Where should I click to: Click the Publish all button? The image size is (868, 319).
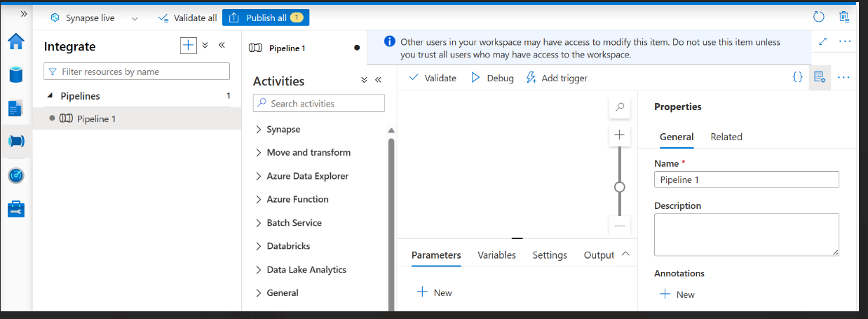point(265,18)
